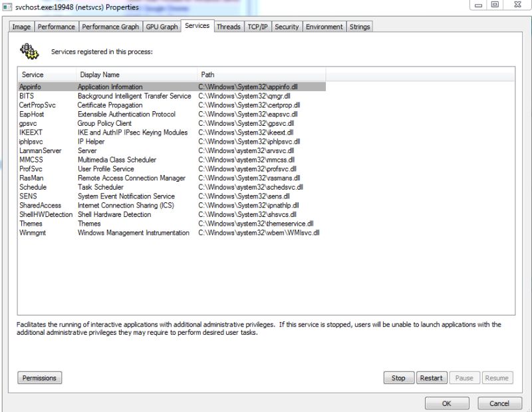Viewport: 532px width, 412px height.
Task: Click the Permissions button
Action: (x=39, y=377)
